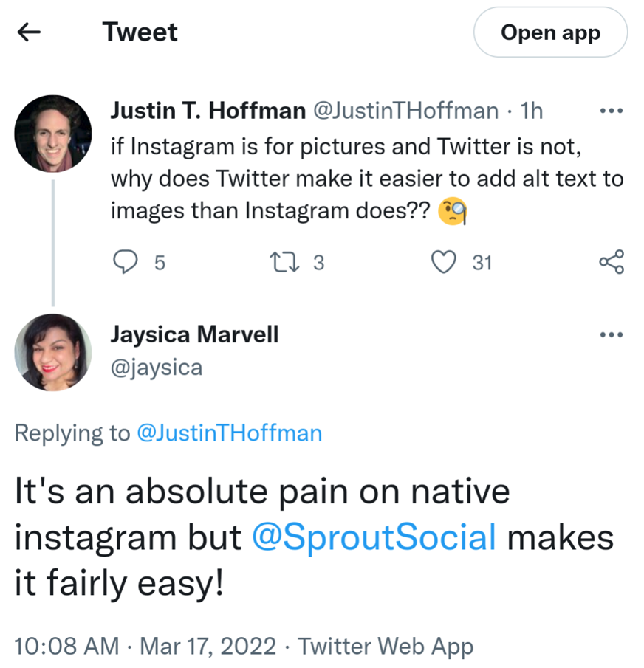This screenshot has height=668, width=644.
Task: Click the 1h timestamp on Justin's tweet
Action: (532, 111)
